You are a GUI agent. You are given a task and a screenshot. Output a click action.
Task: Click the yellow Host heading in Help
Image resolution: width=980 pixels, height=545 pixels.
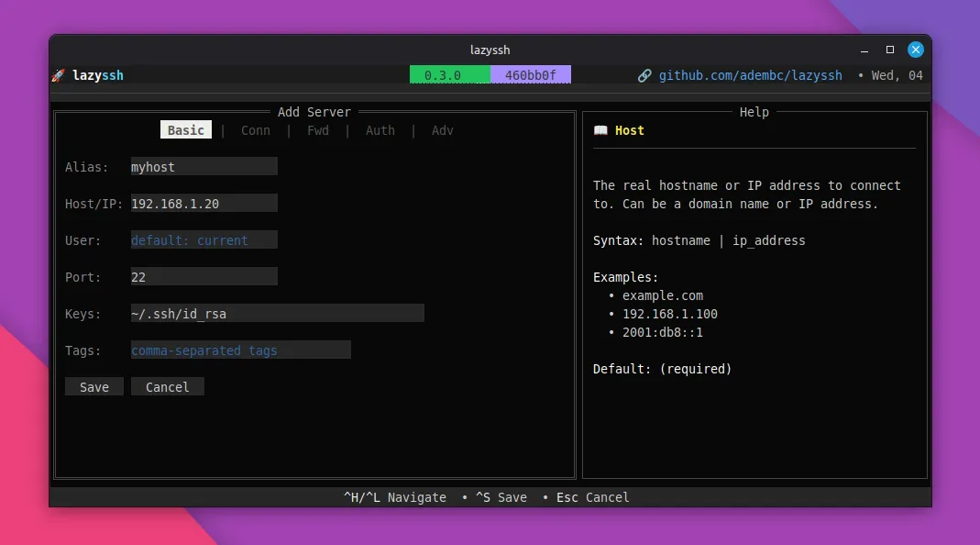click(630, 130)
